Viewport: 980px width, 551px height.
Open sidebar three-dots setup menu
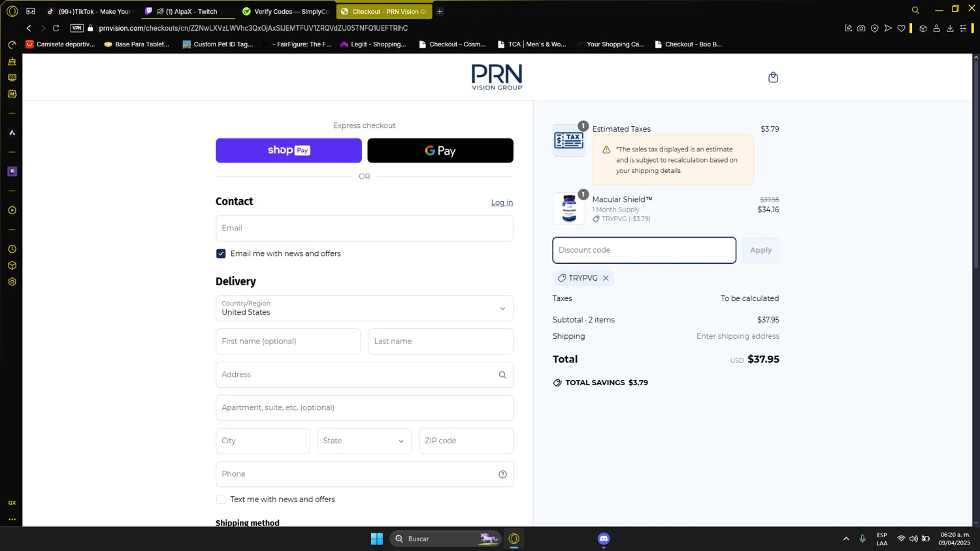pos(12,520)
